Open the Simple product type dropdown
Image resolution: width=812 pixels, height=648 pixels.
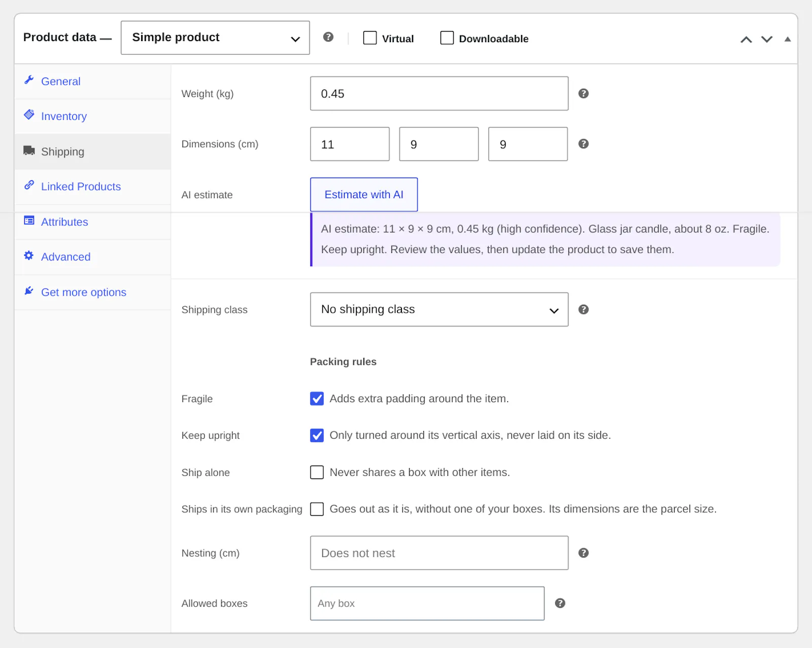point(215,38)
